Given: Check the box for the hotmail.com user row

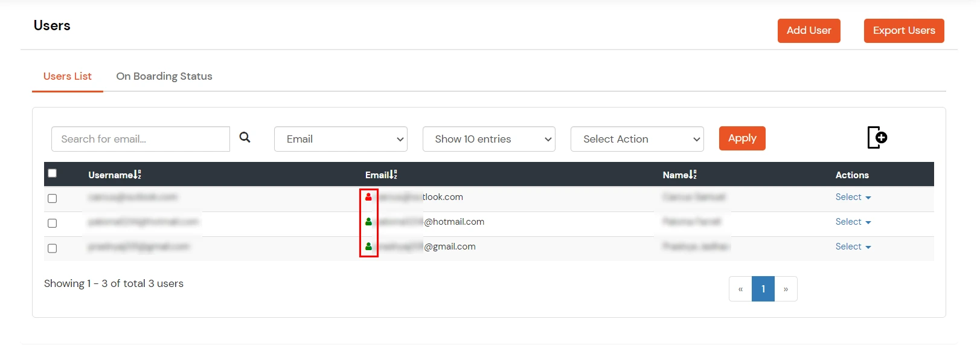Looking at the screenshot, I should pos(53,223).
